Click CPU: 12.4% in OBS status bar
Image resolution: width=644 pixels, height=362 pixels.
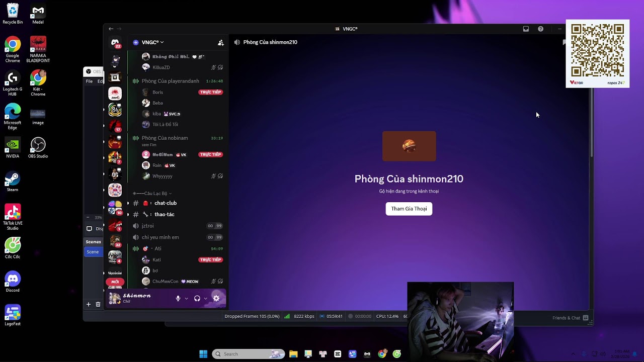click(387, 316)
